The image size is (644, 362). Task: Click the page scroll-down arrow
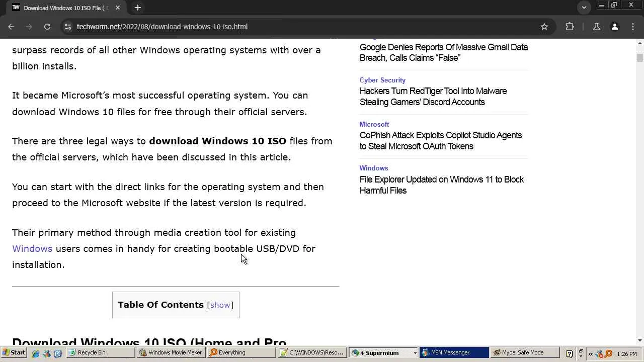pos(639,340)
